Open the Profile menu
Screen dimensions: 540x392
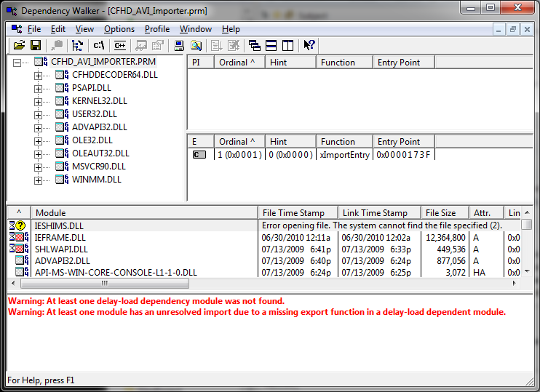tap(156, 29)
